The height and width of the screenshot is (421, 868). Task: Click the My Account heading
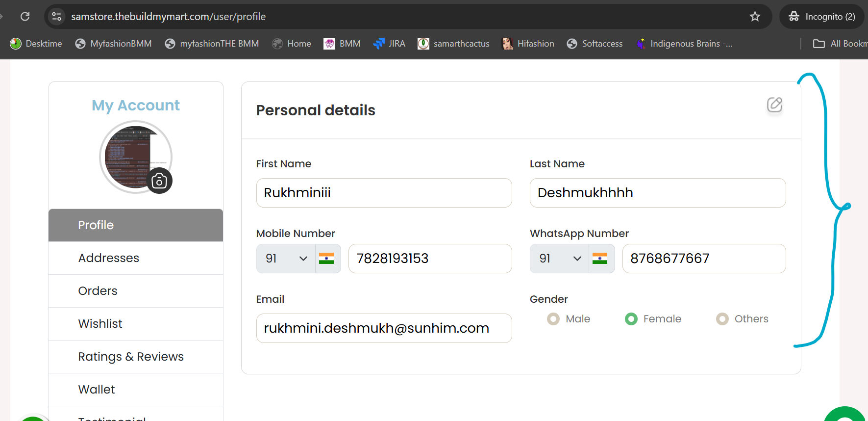(136, 105)
